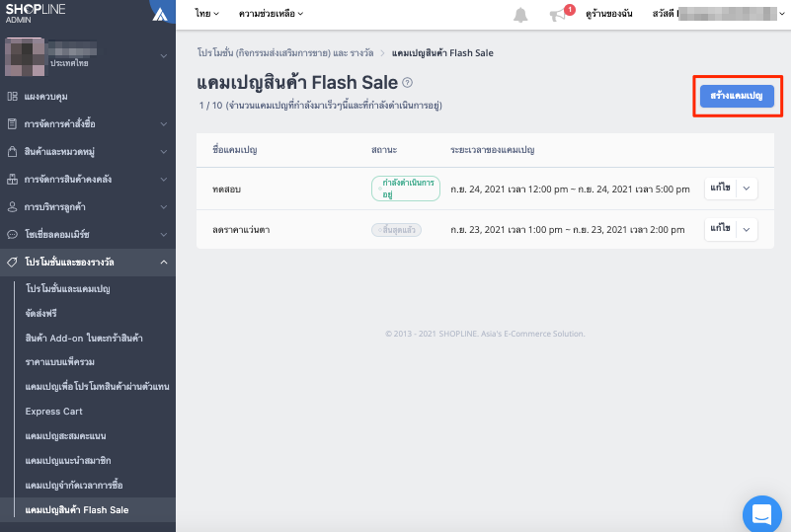The image size is (791, 532).
Task: Click the promotions tag icon
Action: (12, 263)
